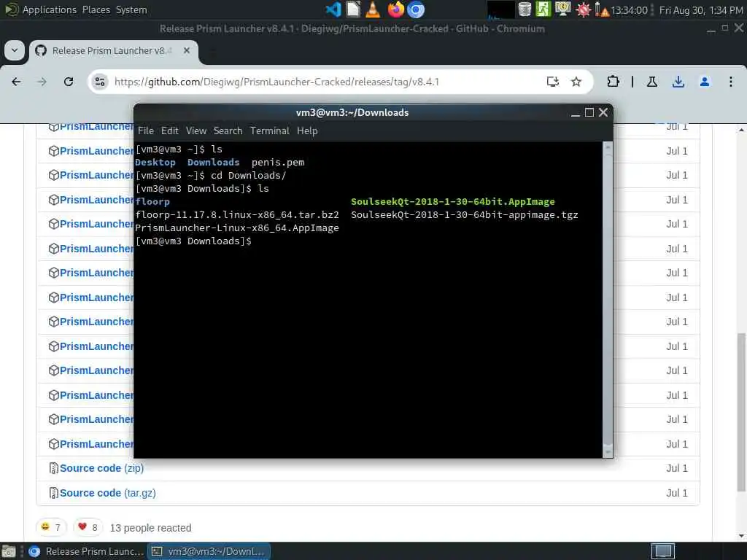The height and width of the screenshot is (560, 747).
Task: Switch to vm3@vm3 terminal taskbar window
Action: [x=208, y=551]
